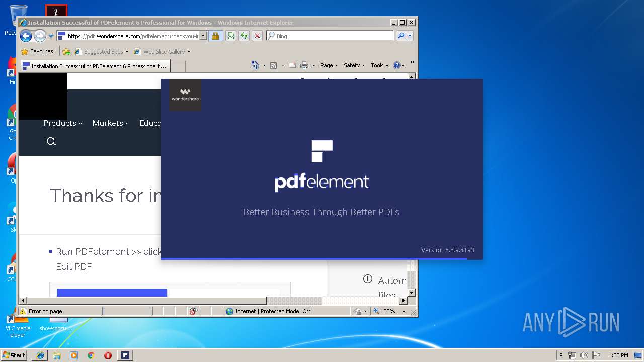The width and height of the screenshot is (644, 362).
Task: Toggle the Compatibility View icon
Action: click(x=230, y=36)
